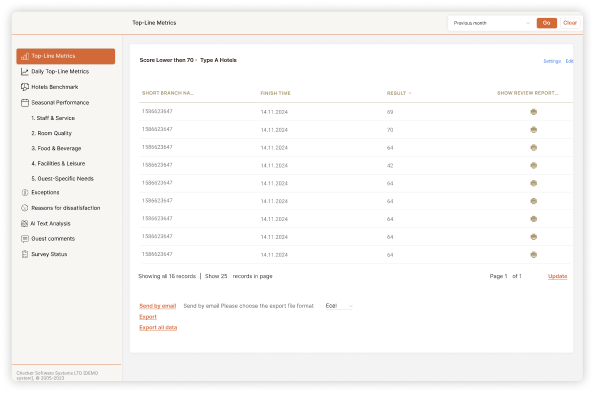Open the review report for result 42
The image size is (595, 393).
(x=534, y=165)
